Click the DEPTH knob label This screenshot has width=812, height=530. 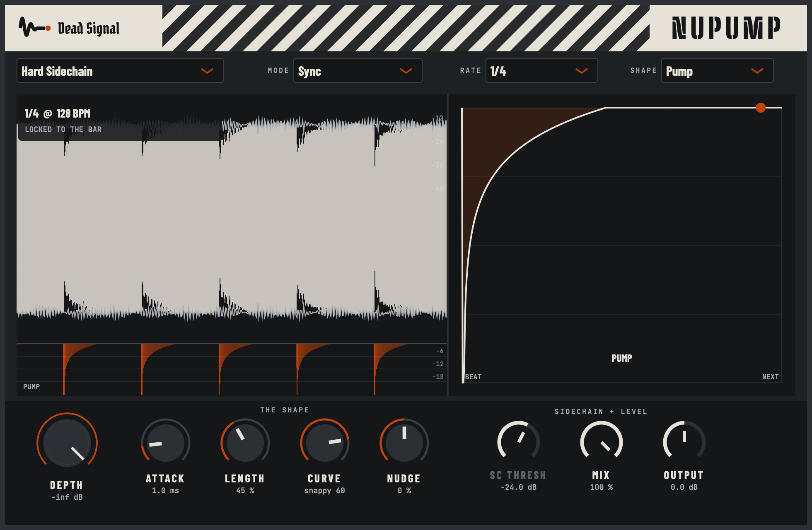(66, 485)
